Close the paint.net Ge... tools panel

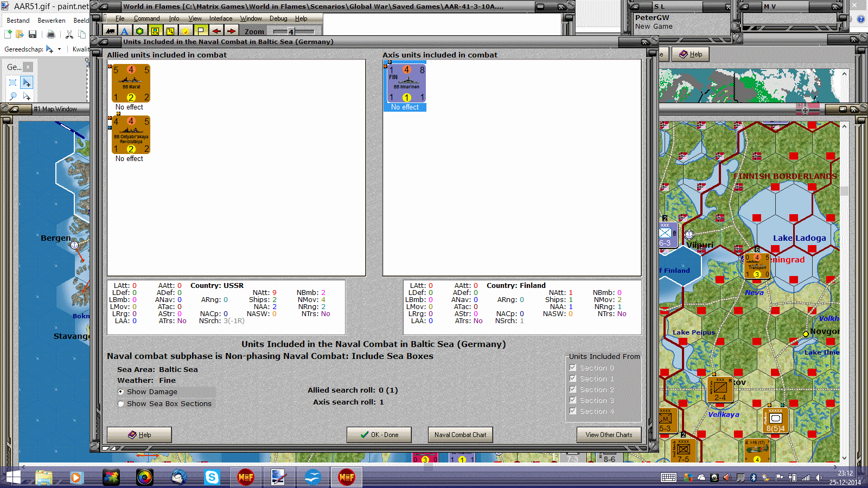click(x=28, y=67)
